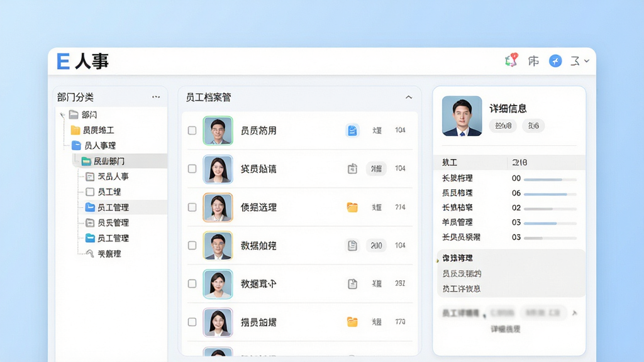Click the avatar in 摄员貃摞 row
Image resolution: width=644 pixels, height=362 pixels.
(218, 322)
